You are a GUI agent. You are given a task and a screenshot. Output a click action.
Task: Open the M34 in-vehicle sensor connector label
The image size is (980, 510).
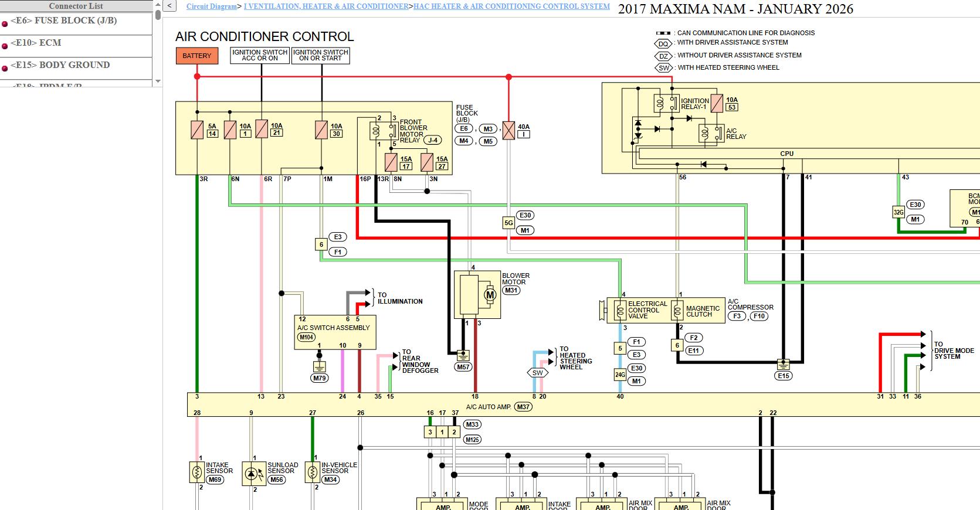(x=331, y=480)
